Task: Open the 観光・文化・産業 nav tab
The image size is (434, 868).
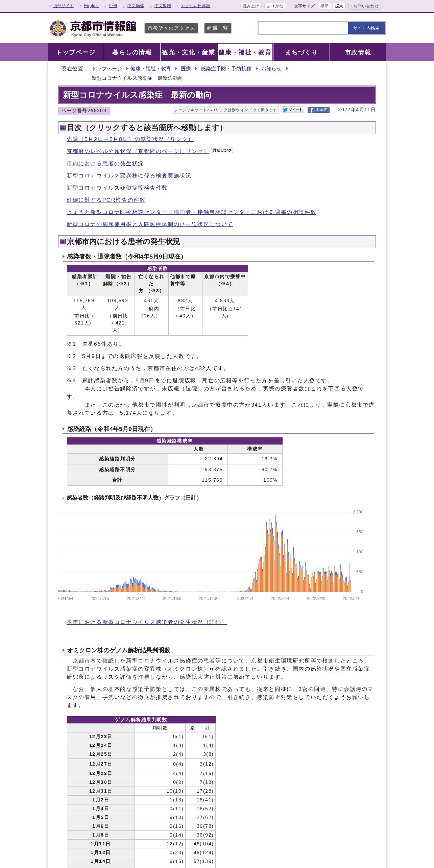Action: click(189, 52)
